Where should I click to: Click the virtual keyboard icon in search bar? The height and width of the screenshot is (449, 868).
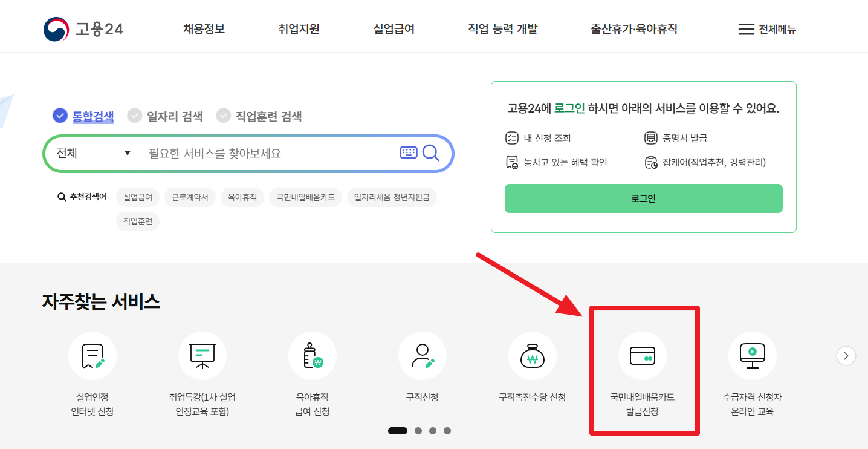tap(409, 152)
